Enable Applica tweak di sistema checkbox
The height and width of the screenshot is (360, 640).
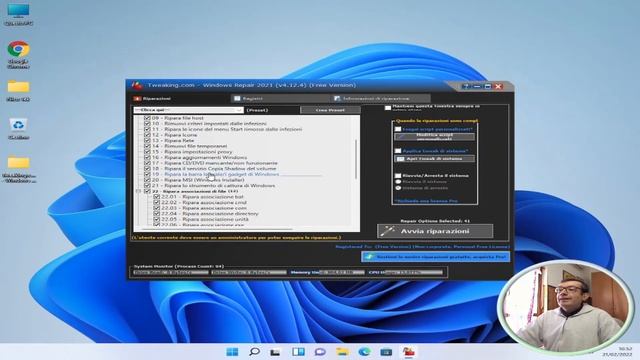click(398, 151)
